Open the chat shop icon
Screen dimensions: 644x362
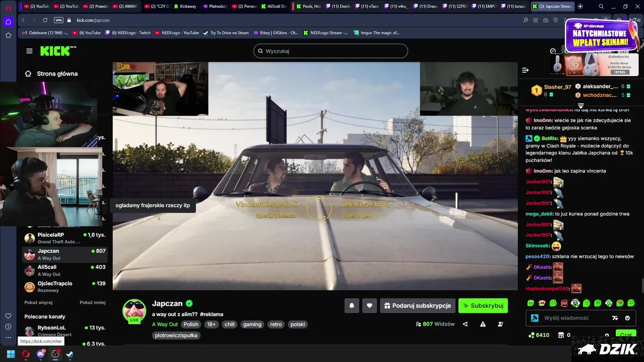point(561,335)
